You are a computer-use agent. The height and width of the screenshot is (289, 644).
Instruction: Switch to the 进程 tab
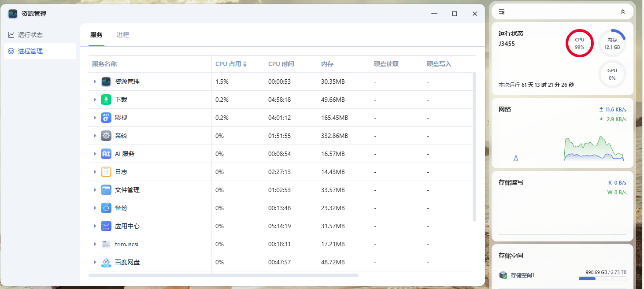click(x=123, y=35)
